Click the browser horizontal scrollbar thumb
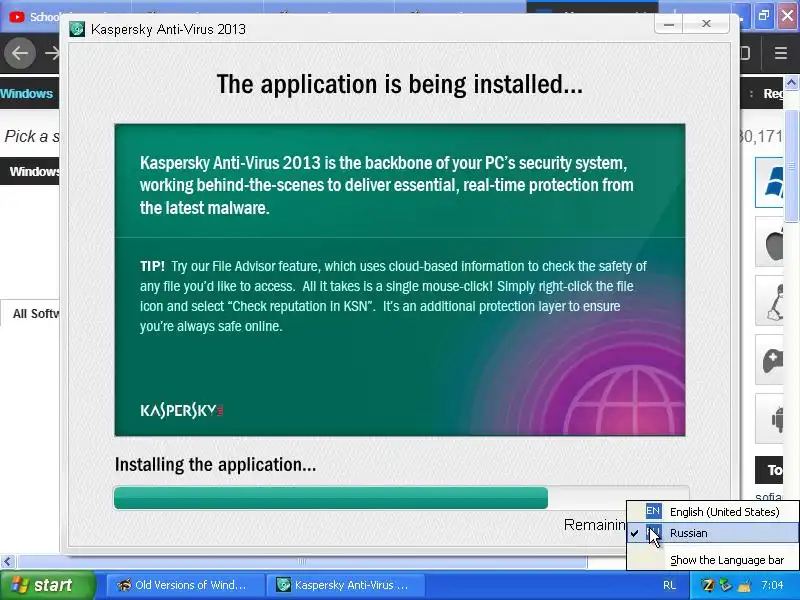 302,562
